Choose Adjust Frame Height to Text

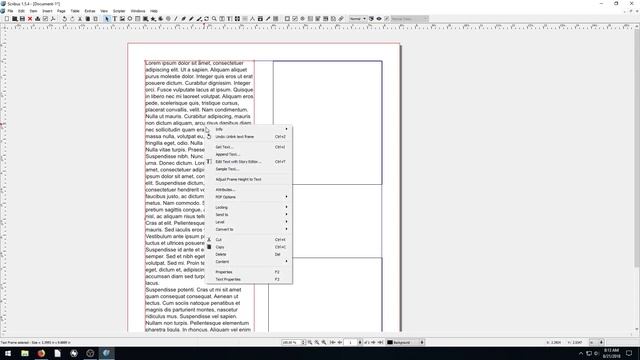pyautogui.click(x=249, y=179)
